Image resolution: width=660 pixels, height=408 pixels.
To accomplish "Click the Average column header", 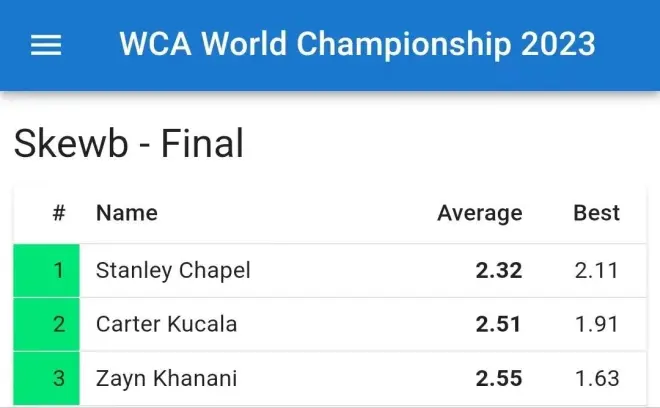I will pyautogui.click(x=479, y=213).
